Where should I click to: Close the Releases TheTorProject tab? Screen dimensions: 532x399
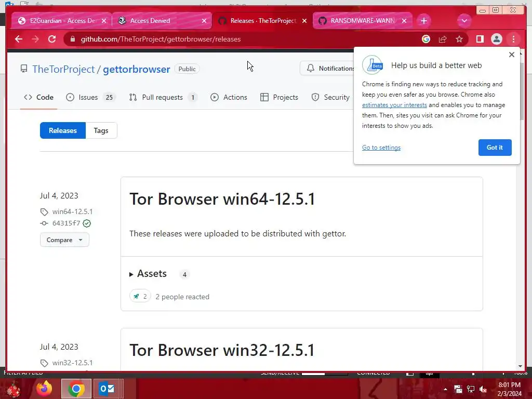pyautogui.click(x=304, y=21)
